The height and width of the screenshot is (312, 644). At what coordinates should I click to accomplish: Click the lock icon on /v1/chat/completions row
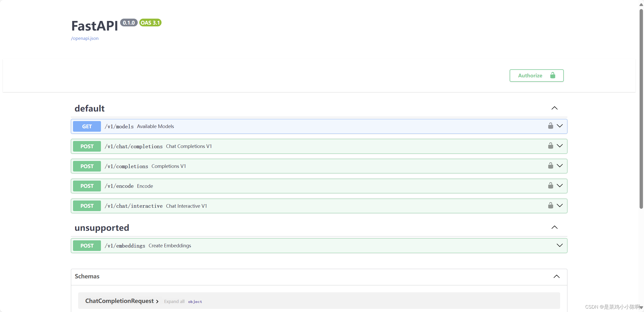click(x=551, y=146)
